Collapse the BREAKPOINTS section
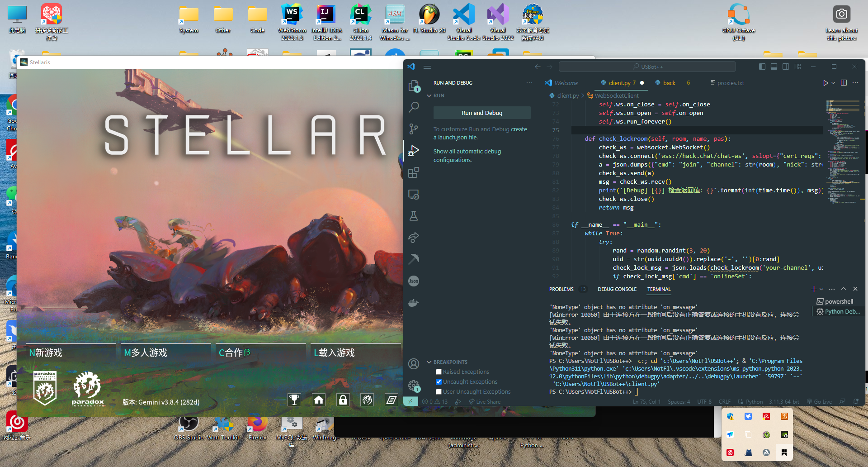Viewport: 868px width, 467px height. (x=429, y=362)
